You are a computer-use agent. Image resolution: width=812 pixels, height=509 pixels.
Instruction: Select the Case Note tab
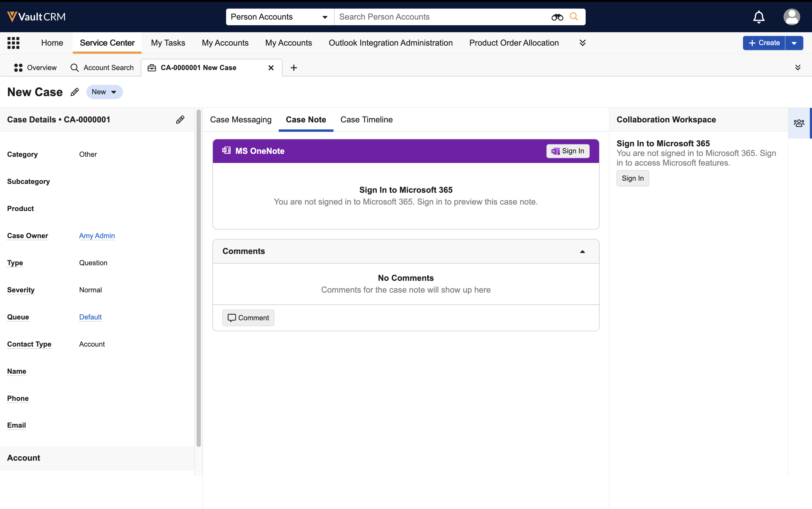pos(306,119)
